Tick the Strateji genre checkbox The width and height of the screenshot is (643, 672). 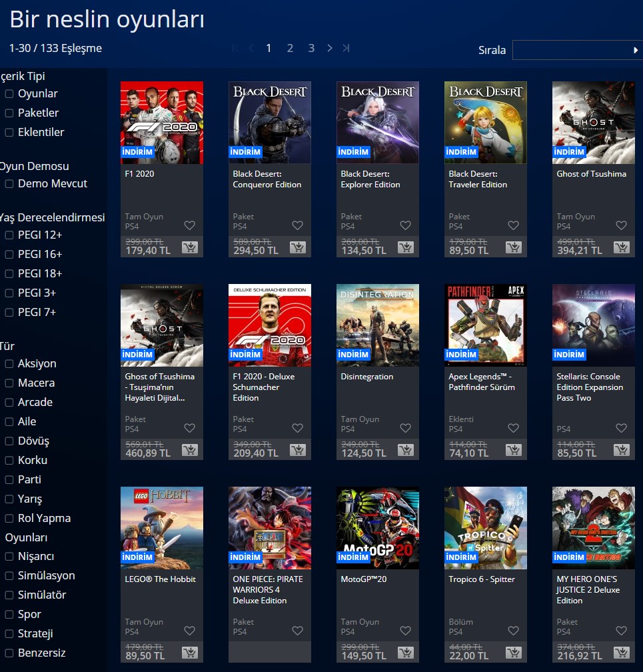click(9, 634)
